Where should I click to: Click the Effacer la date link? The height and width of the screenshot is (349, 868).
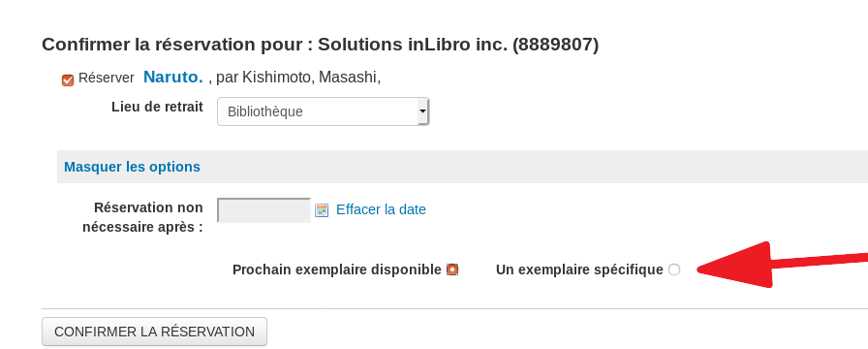click(381, 209)
